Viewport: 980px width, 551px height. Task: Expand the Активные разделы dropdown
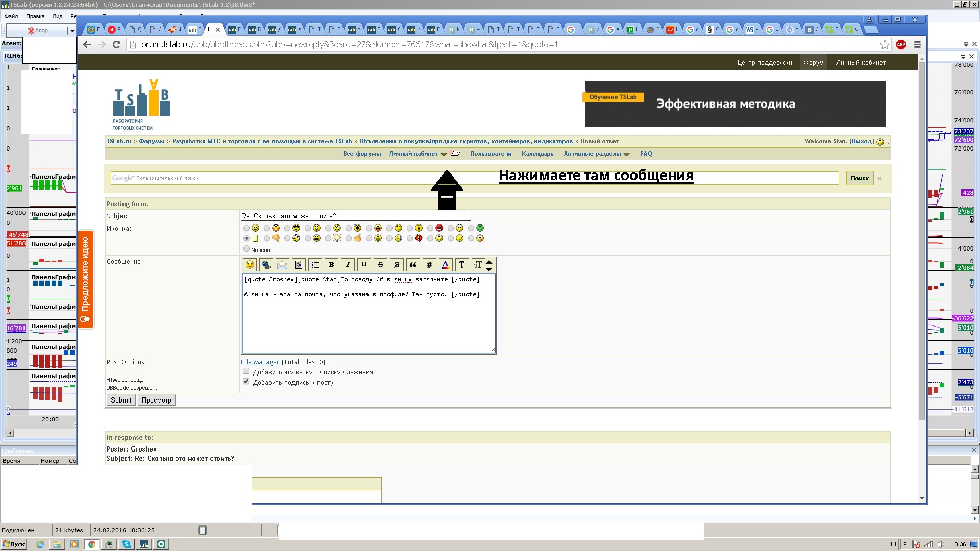627,154
